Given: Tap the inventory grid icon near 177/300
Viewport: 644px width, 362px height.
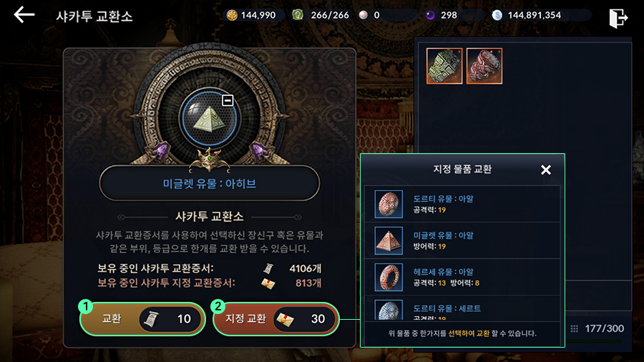Looking at the screenshot, I should 574,328.
